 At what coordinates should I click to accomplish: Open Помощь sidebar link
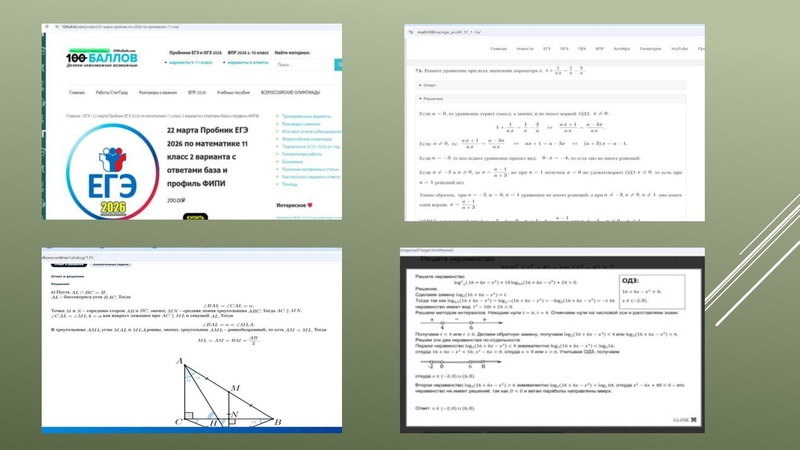pyautogui.click(x=289, y=184)
